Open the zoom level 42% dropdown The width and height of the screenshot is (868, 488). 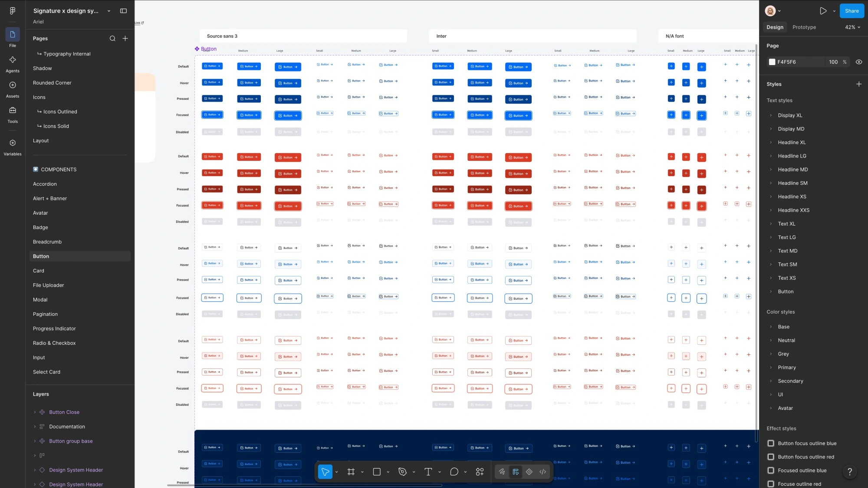point(852,27)
